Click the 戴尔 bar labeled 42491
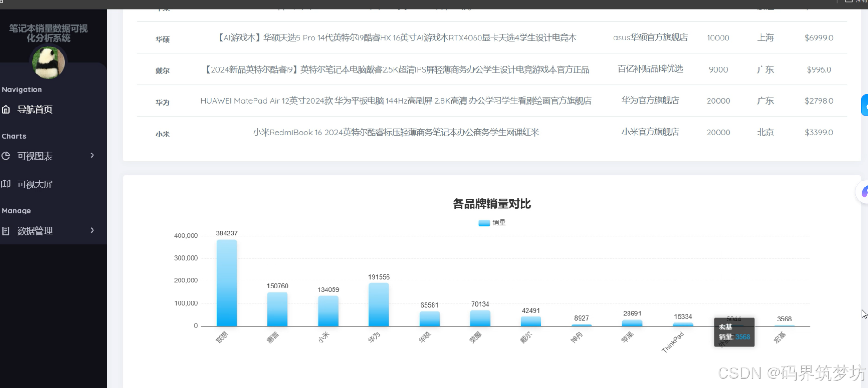868x388 pixels. 531,321
